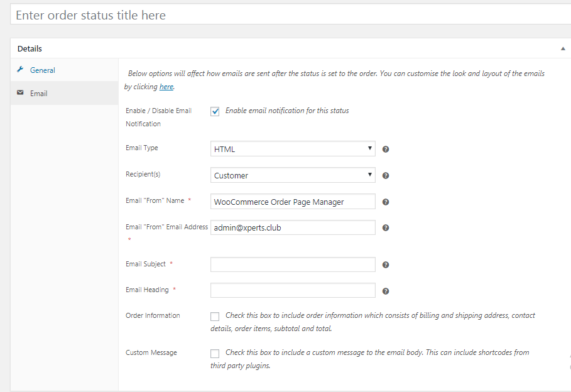This screenshot has height=392, width=571.
Task: Click the order status title field
Action: tap(289, 15)
